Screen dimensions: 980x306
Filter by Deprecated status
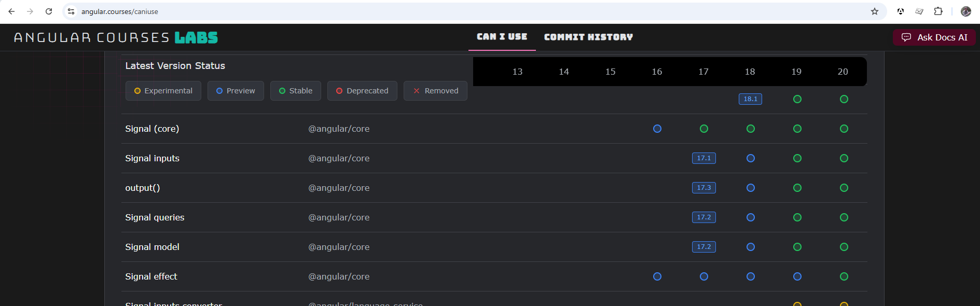pyautogui.click(x=362, y=91)
